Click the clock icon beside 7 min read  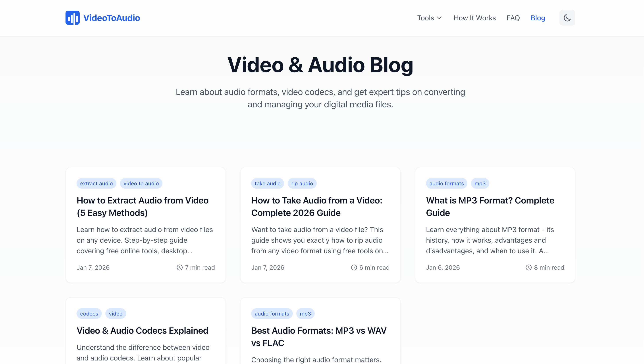coord(179,267)
